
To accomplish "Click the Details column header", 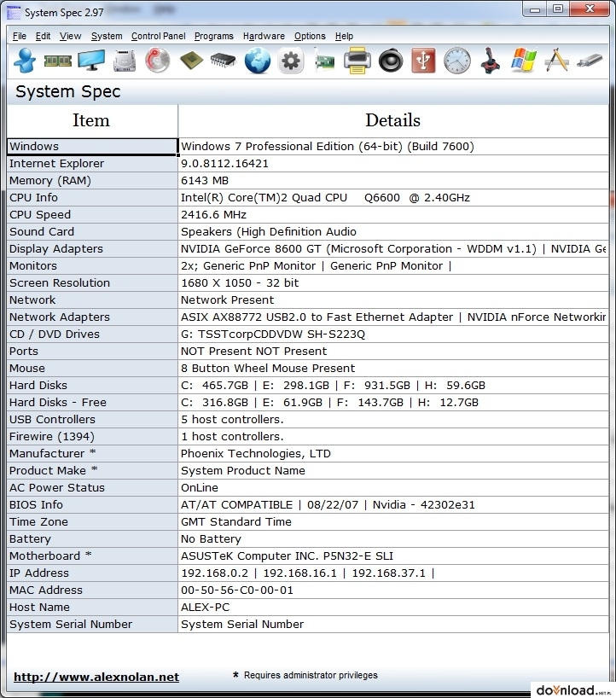I will tap(392, 120).
